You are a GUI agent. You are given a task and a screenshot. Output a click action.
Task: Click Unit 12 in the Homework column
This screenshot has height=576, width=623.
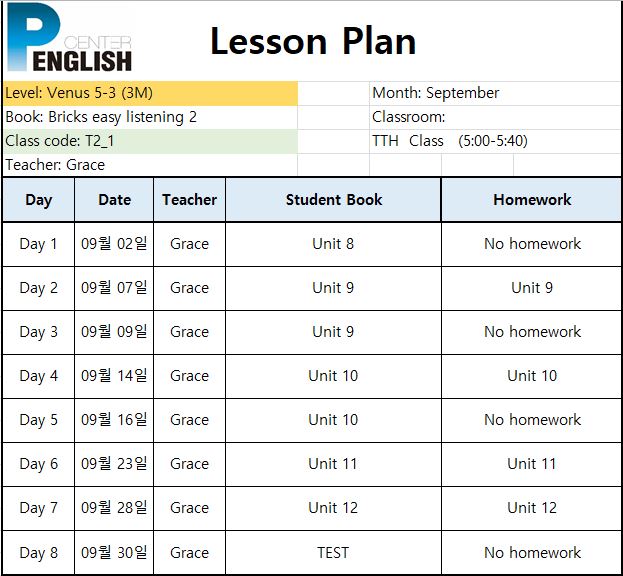coord(532,508)
